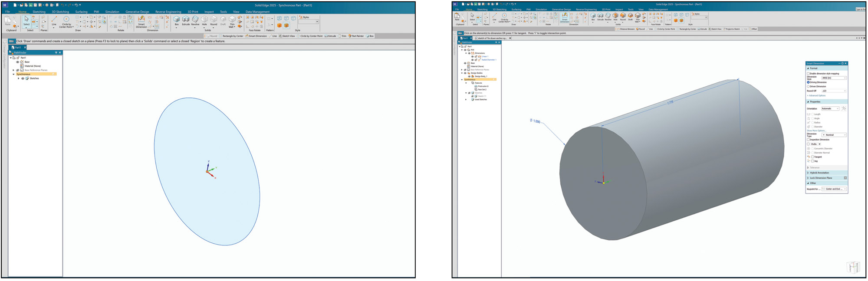Select the Driven Dimension radio button
The width and height of the screenshot is (868, 281).
808,86
